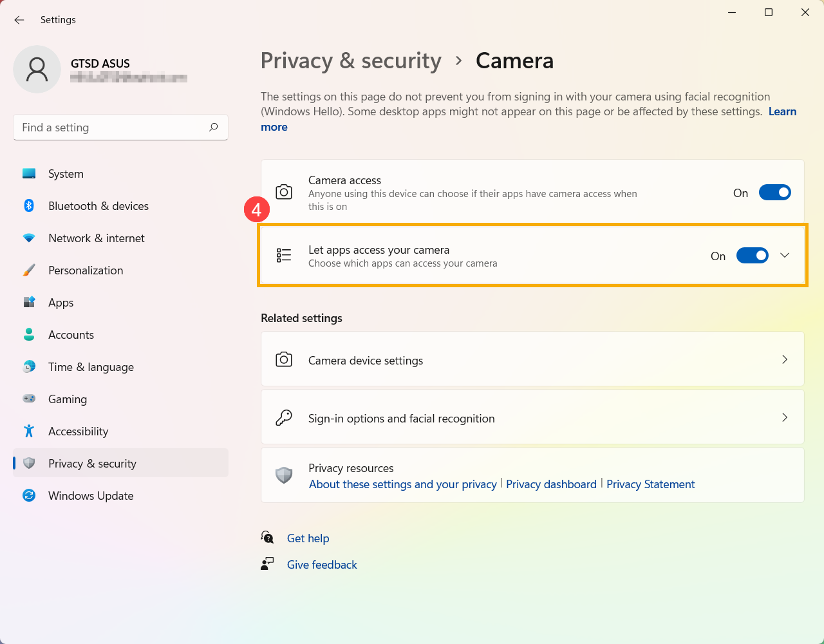Disable Let apps access your camera toggle

(753, 256)
